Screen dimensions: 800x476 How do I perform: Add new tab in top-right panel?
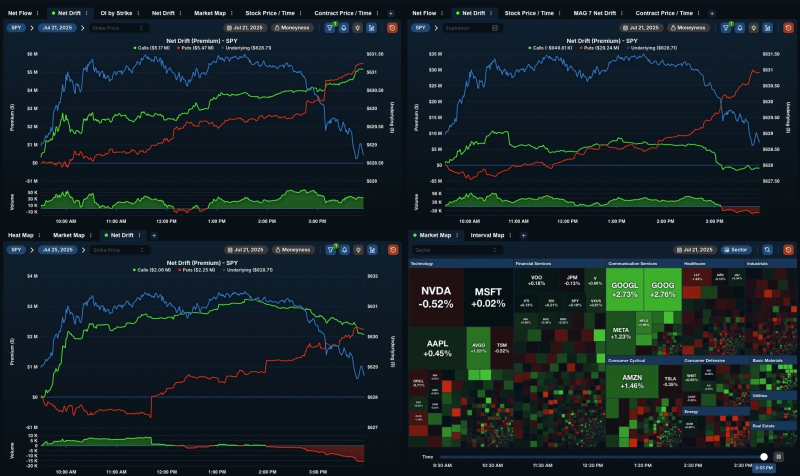click(x=712, y=13)
